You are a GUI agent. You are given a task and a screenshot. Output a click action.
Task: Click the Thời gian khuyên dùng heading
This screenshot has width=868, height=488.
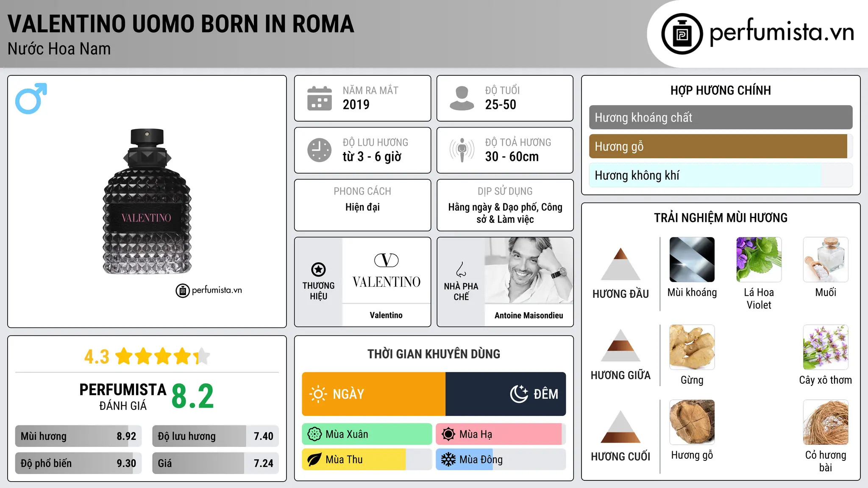434,354
